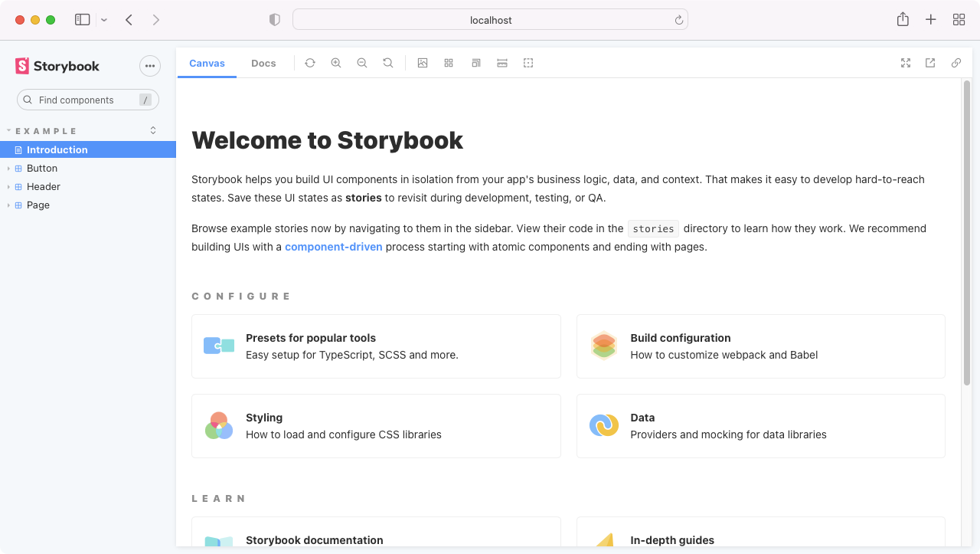Image resolution: width=980 pixels, height=554 pixels.
Task: Copy the canvas link
Action: pyautogui.click(x=956, y=63)
